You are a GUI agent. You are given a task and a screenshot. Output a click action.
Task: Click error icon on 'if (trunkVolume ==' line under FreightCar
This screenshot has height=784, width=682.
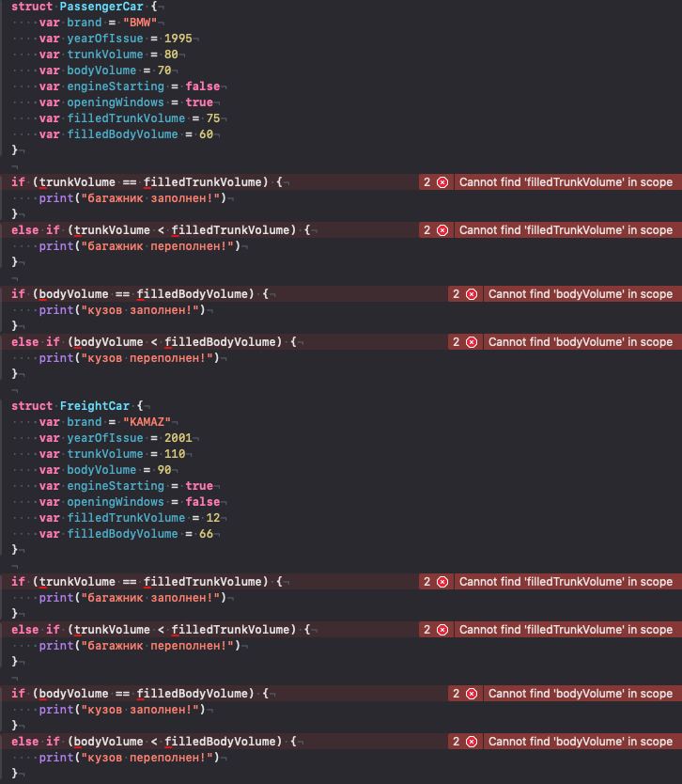[442, 582]
